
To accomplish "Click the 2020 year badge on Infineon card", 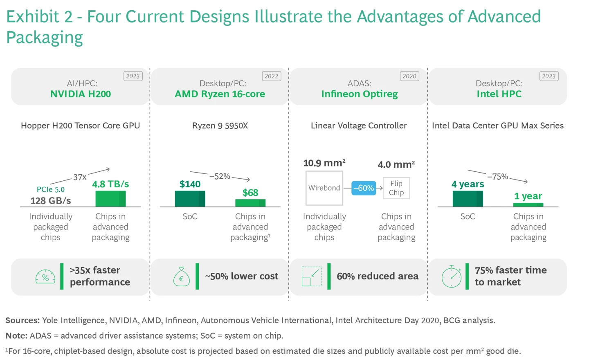I will coord(409,76).
